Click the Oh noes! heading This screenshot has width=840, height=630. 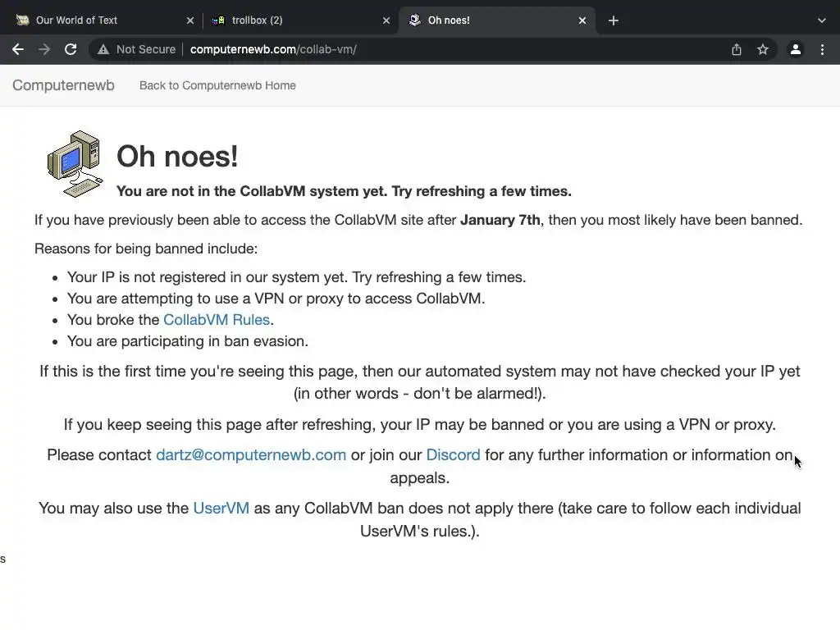(x=177, y=156)
